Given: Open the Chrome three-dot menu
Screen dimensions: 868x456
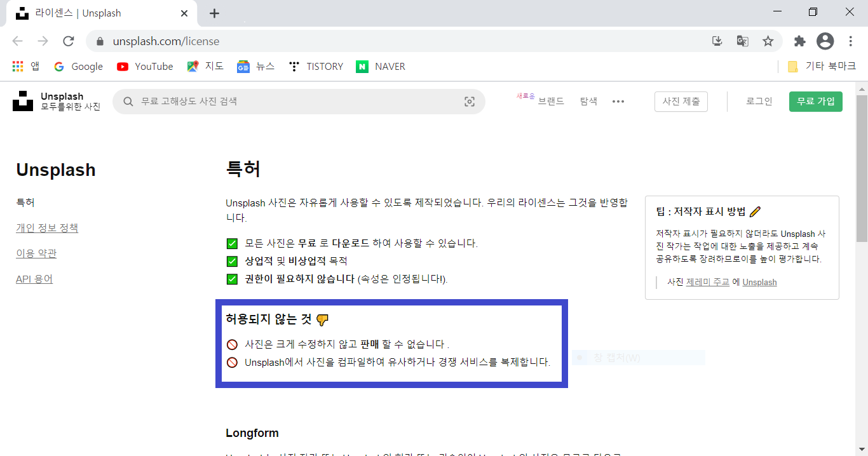Looking at the screenshot, I should (851, 41).
